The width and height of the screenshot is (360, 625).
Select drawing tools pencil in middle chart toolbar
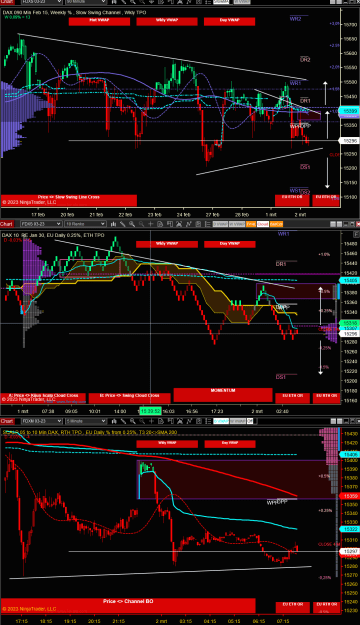122,224
